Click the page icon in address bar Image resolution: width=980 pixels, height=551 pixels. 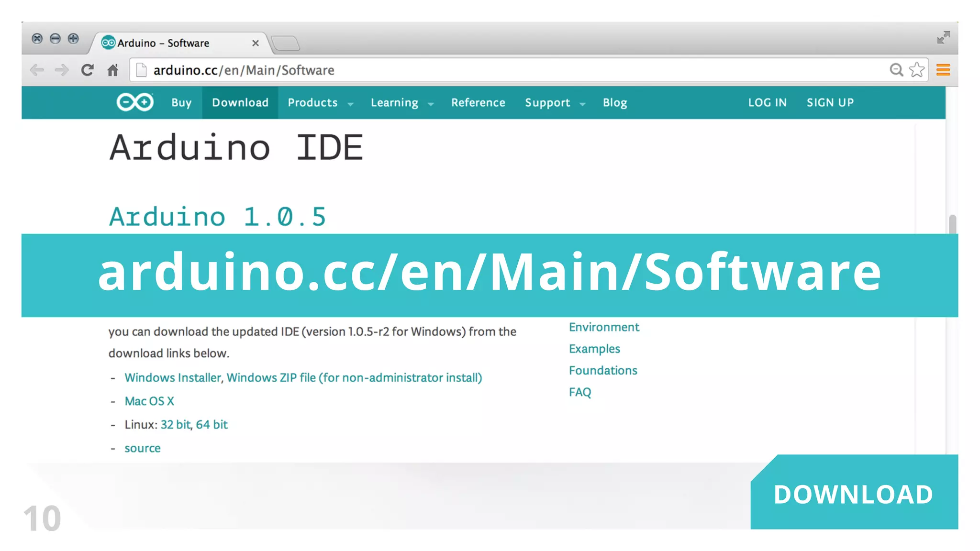[141, 70]
